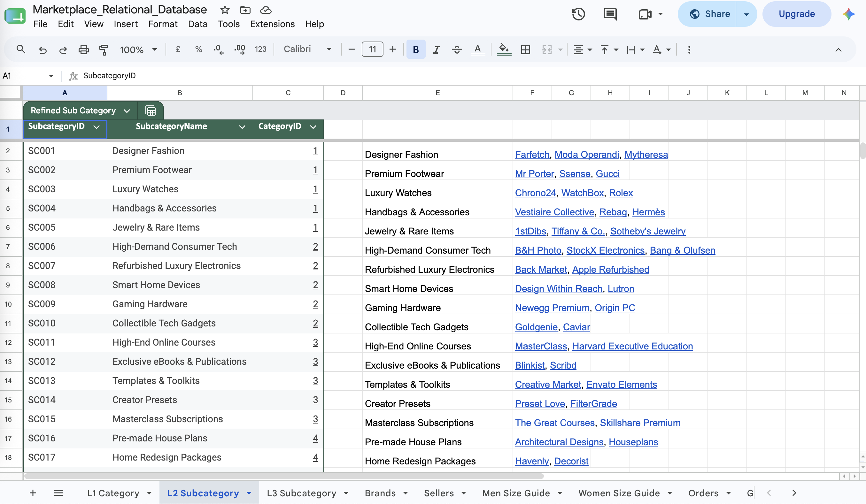Open the 100% zoom dropdown
The image size is (866, 504).
138,50
